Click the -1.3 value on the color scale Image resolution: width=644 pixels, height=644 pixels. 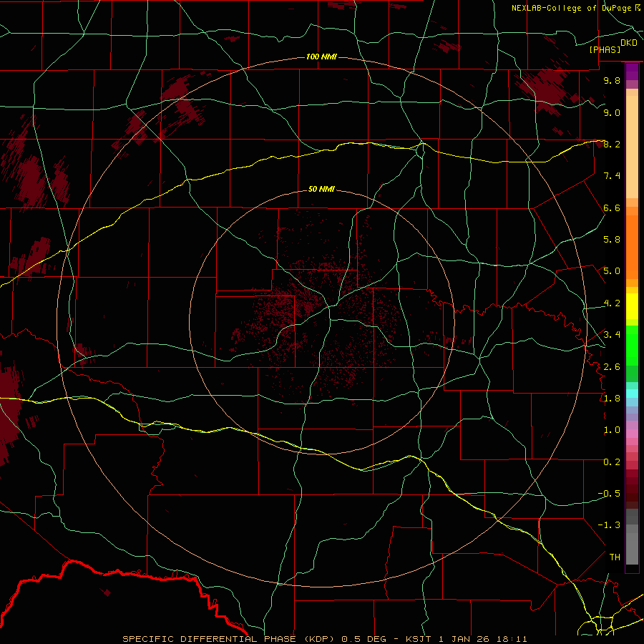pos(609,525)
